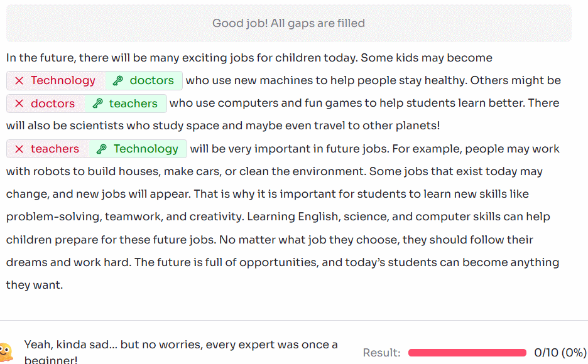Select the green correct answer word teachers
Screen dimensions: 588x364
(133, 104)
